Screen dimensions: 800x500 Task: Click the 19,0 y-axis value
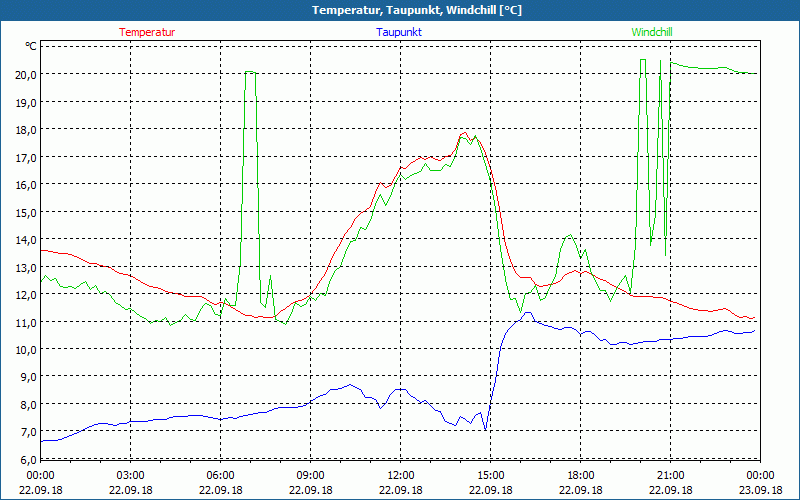(26, 102)
